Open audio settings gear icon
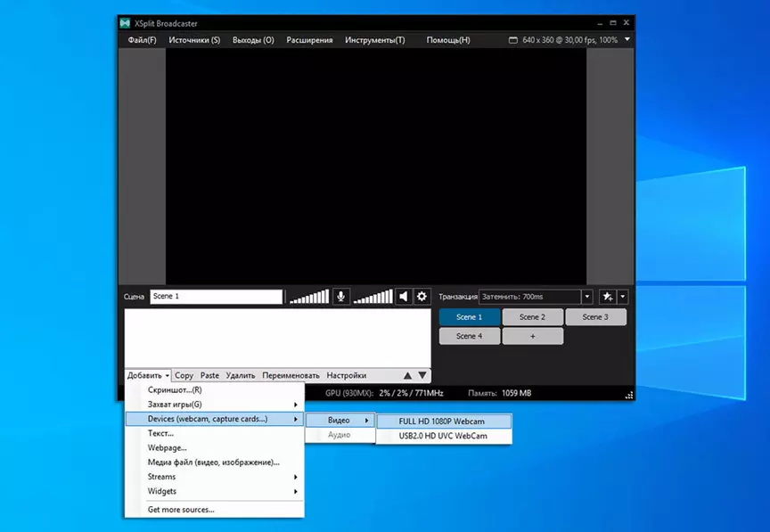This screenshot has width=770, height=532. point(422,296)
